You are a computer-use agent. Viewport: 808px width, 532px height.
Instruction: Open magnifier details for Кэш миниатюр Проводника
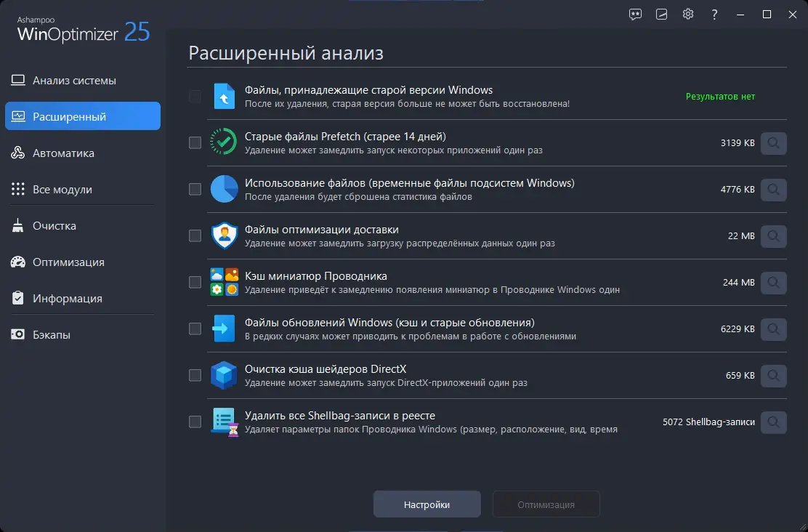click(772, 283)
